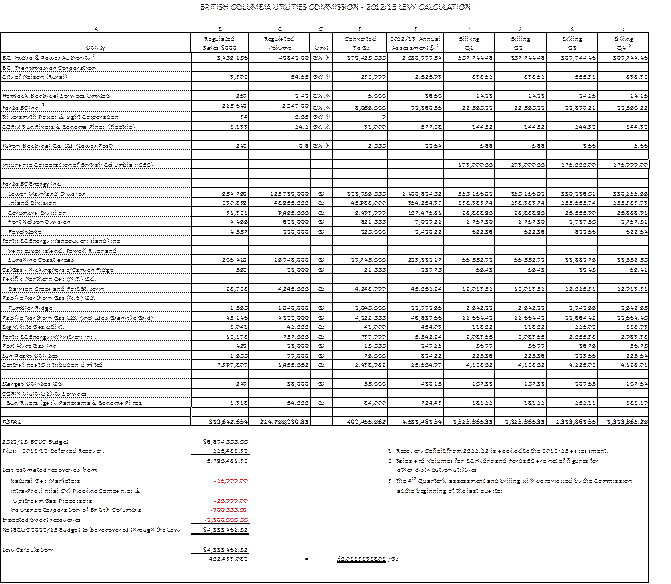671x584 pixels.
Task: Select the Totals row label at far left
Action: 8,421
